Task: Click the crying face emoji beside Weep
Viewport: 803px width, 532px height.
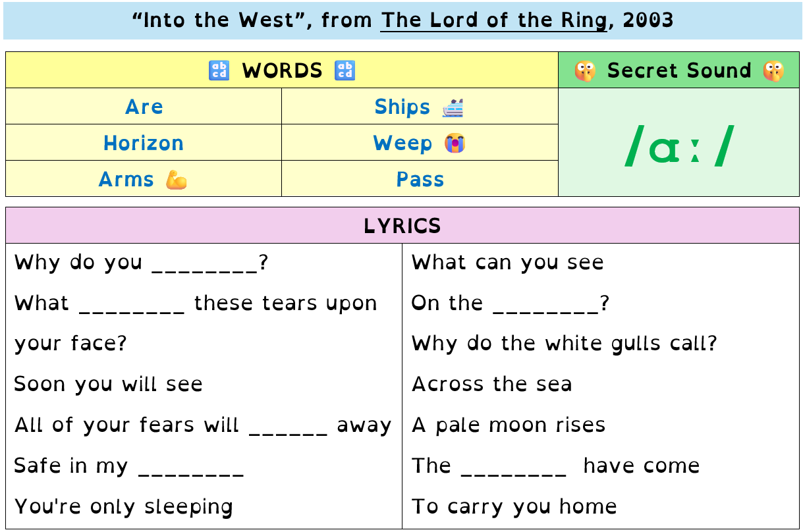Action: (455, 143)
